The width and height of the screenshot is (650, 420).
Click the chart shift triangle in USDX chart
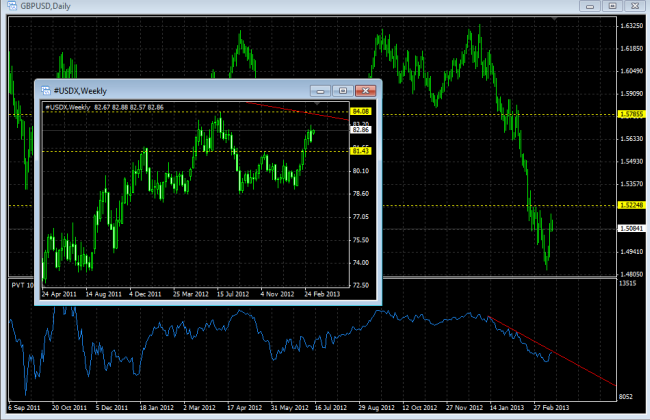(x=317, y=103)
